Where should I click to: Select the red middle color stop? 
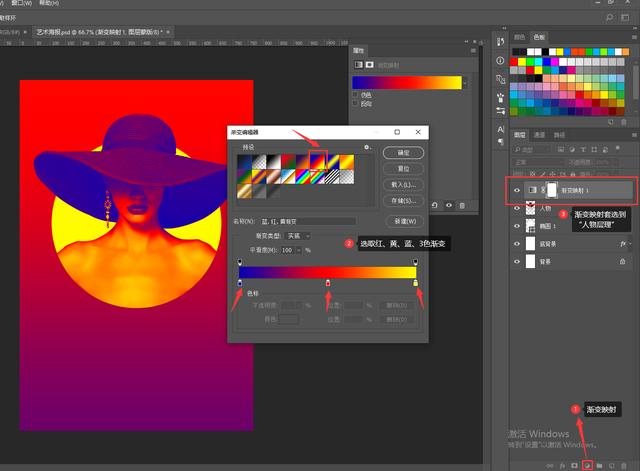pyautogui.click(x=328, y=283)
